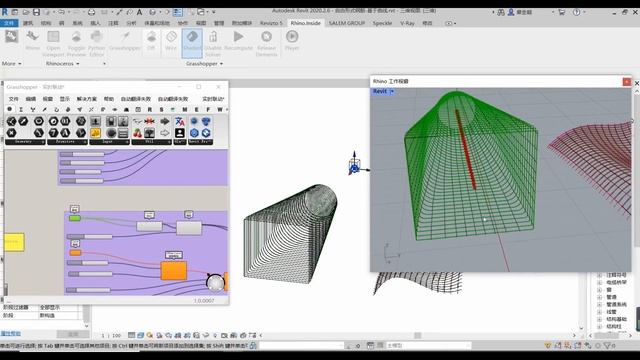Open the Revit help icon
The width and height of the screenshot is (640, 360).
click(576, 12)
